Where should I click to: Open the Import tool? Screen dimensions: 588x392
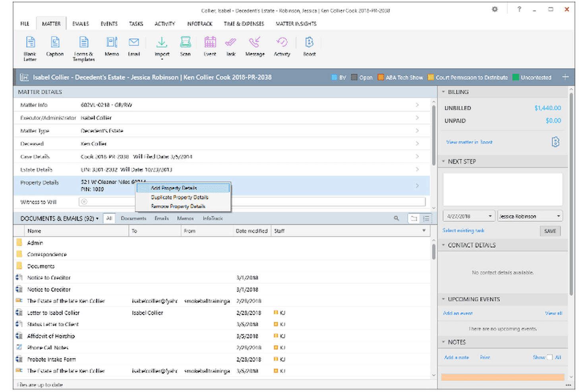(x=162, y=48)
